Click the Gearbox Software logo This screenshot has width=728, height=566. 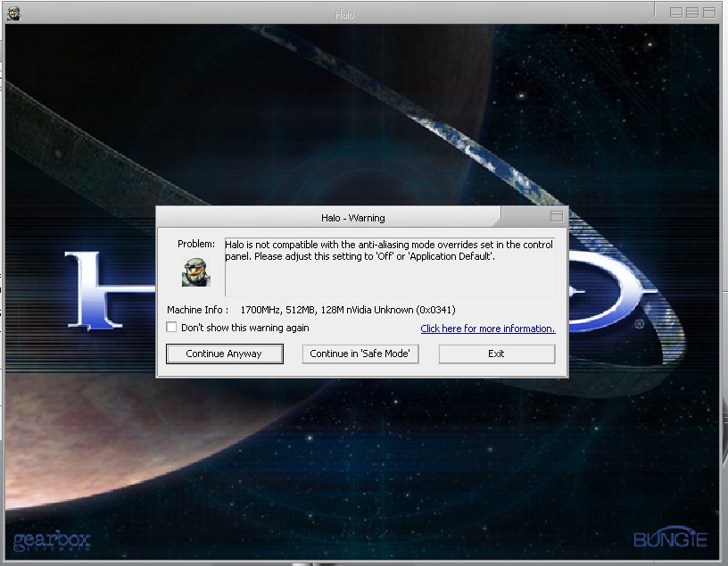point(52,540)
